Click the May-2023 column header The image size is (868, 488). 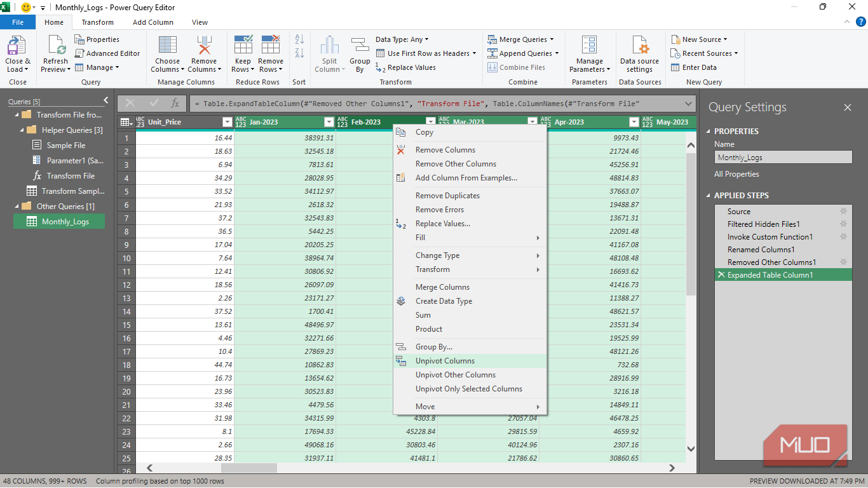tap(668, 122)
